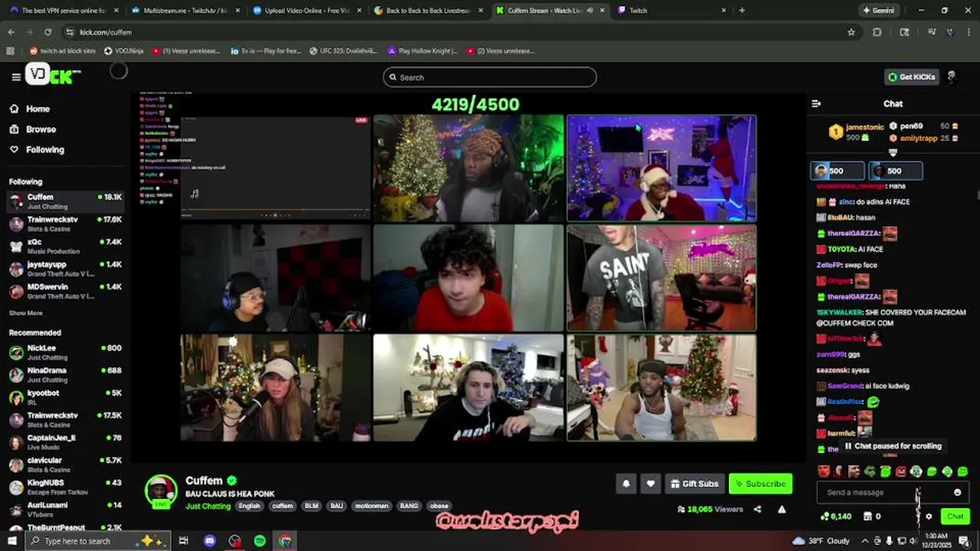Open the emoji picker in chat input
The height and width of the screenshot is (551, 980).
coord(957,492)
